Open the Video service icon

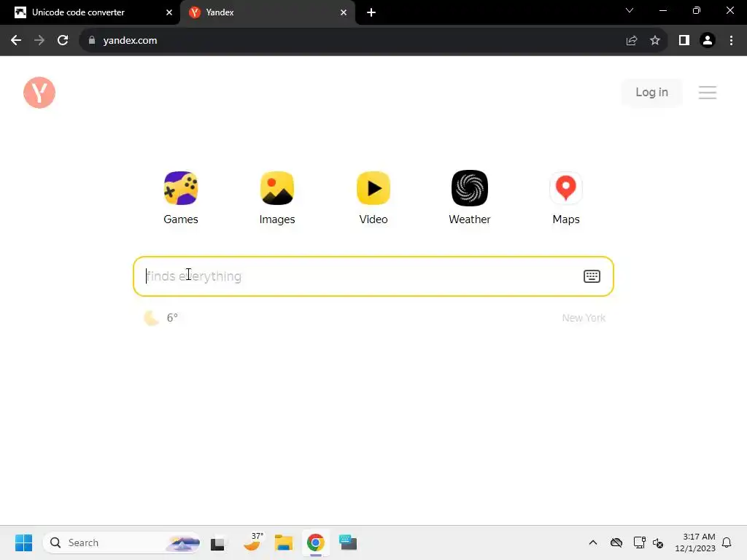[x=373, y=188]
